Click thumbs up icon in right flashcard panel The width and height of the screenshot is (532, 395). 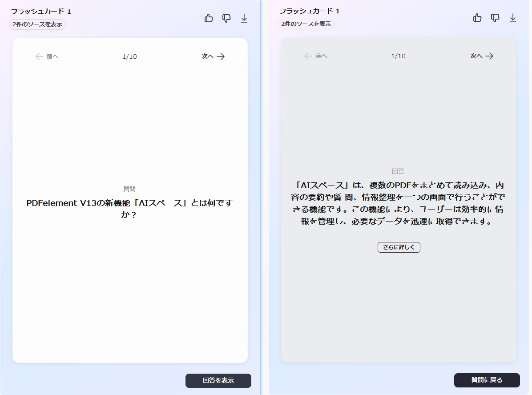pos(477,18)
